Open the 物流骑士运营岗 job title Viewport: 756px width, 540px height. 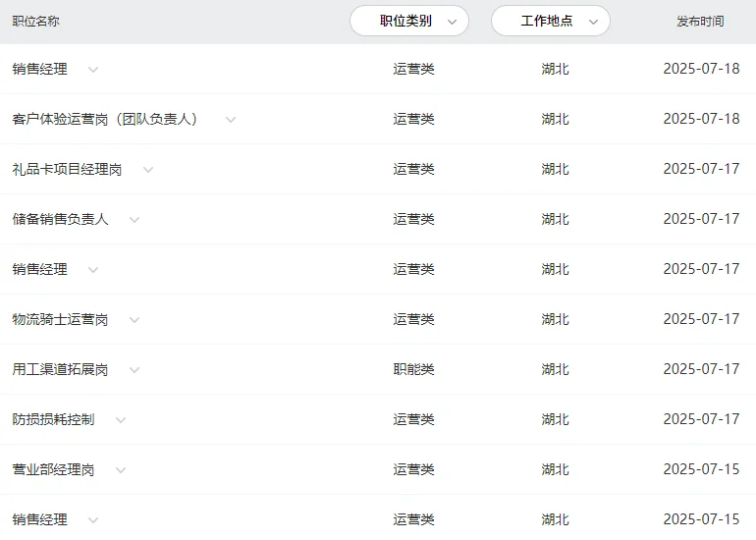60,320
